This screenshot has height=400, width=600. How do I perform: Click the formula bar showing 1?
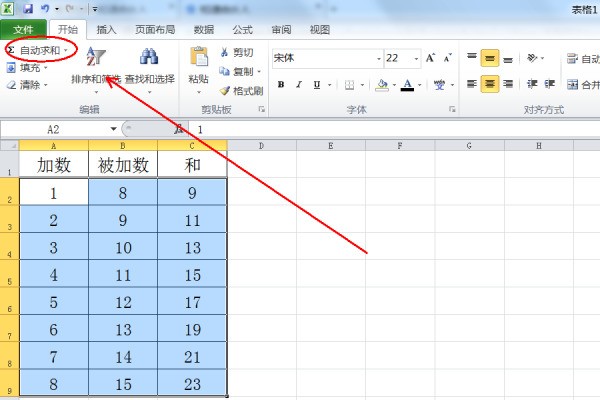coord(394,129)
